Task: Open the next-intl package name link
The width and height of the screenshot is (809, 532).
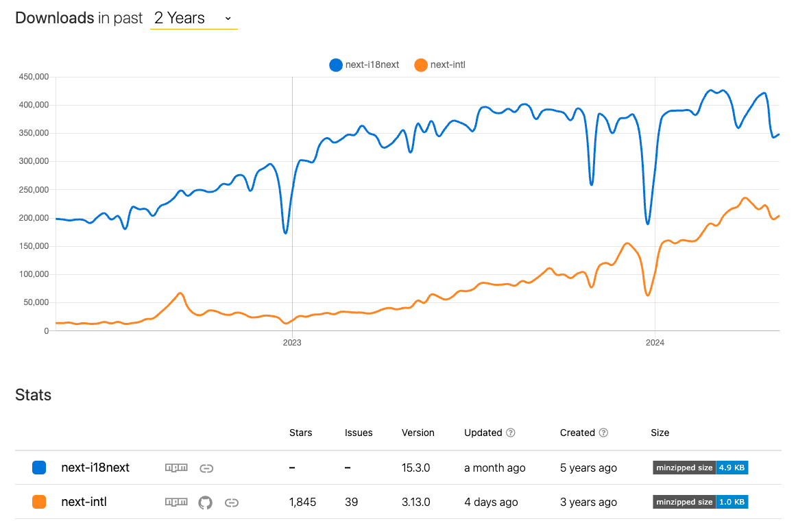Action: pos(84,502)
